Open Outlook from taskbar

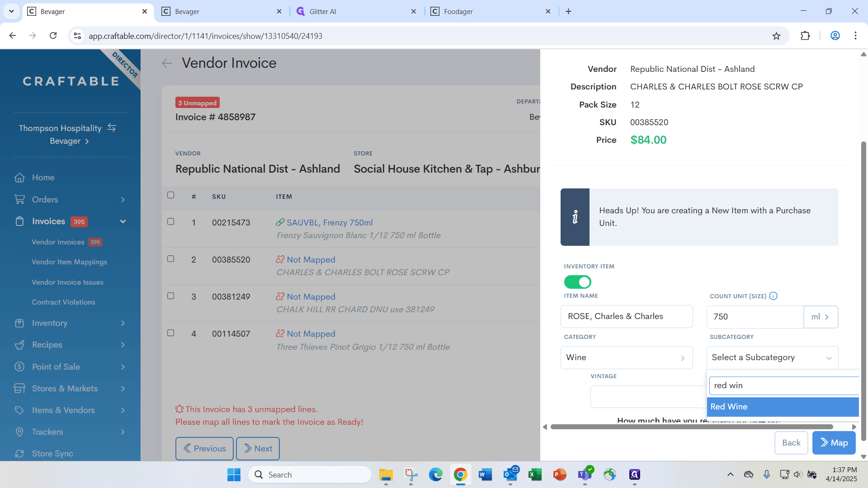(510, 474)
